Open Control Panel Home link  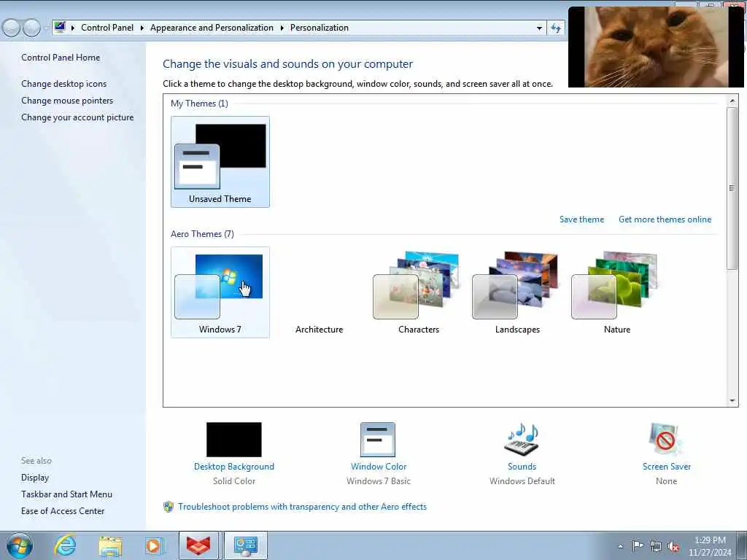click(x=61, y=58)
